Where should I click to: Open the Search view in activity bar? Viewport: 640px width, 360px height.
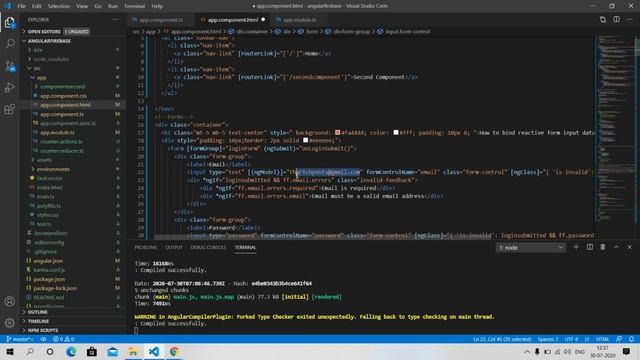pyautogui.click(x=10, y=44)
